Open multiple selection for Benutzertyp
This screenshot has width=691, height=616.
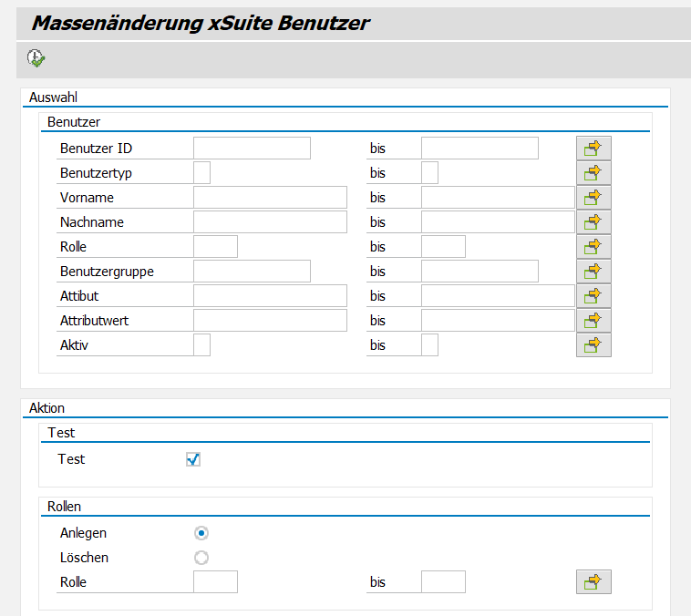click(593, 173)
